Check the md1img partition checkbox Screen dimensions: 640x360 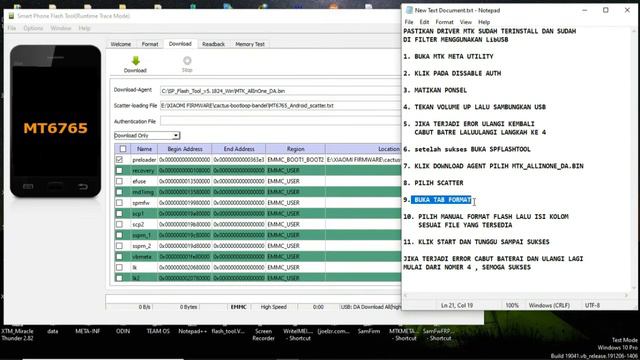(119, 192)
